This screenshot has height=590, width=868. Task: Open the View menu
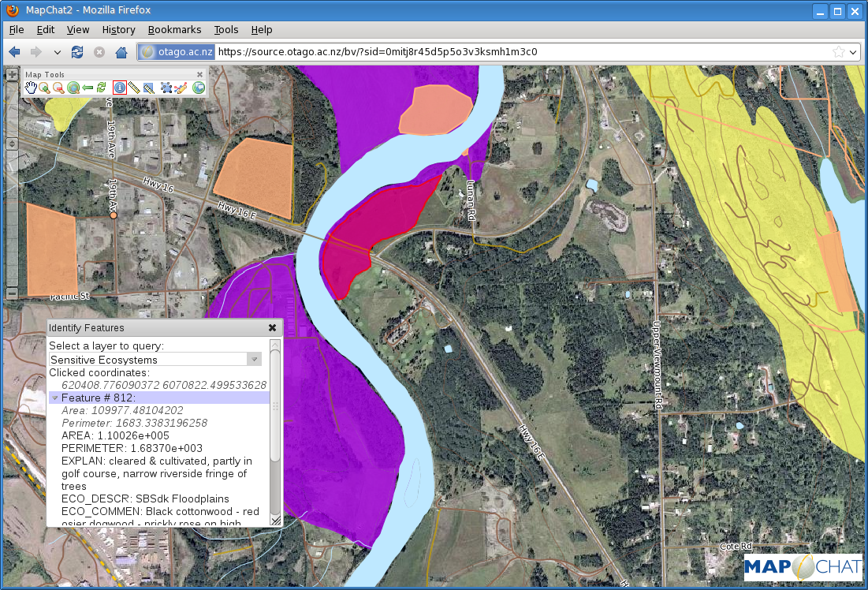pos(78,29)
